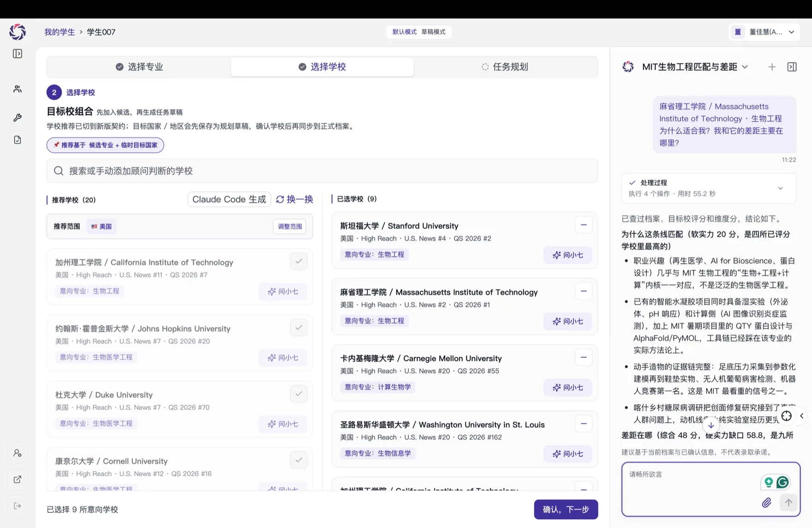Click the Grammarly icon in chat input
Screen dimensions: 812x528
coord(783,482)
